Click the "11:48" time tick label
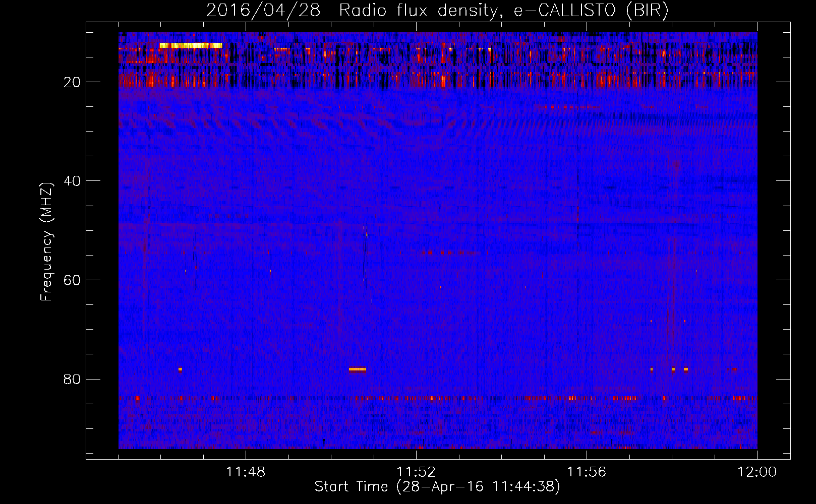The image size is (816, 504). 246,472
